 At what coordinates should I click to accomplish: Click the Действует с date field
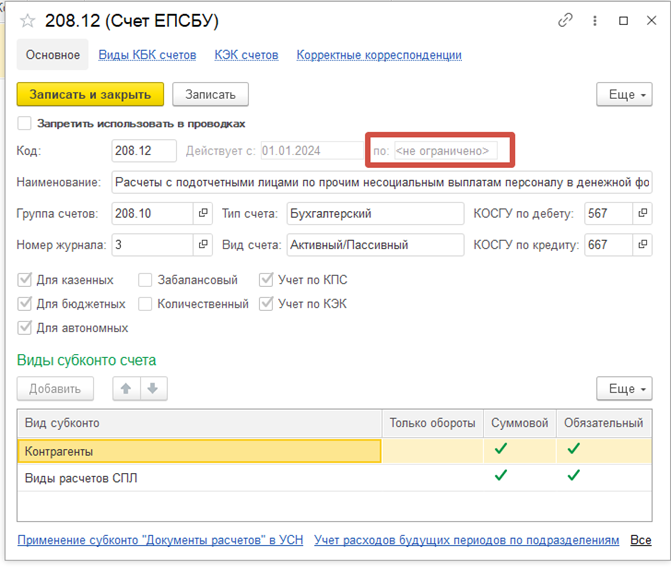(312, 151)
